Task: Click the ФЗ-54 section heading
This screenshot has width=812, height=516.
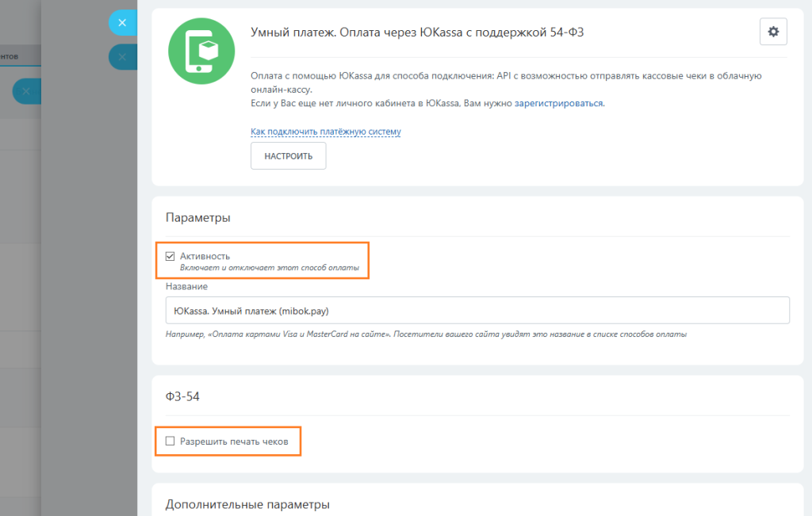Action: point(182,396)
